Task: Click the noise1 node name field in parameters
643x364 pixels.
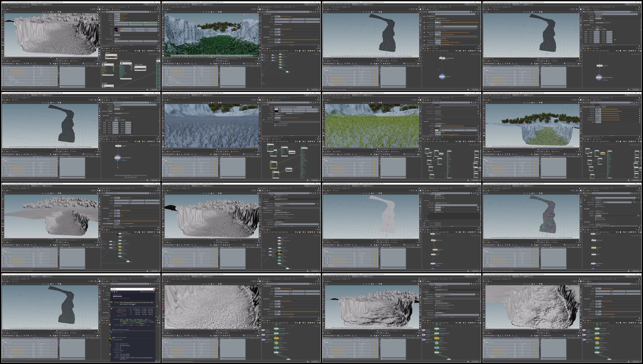Action: tap(128, 12)
